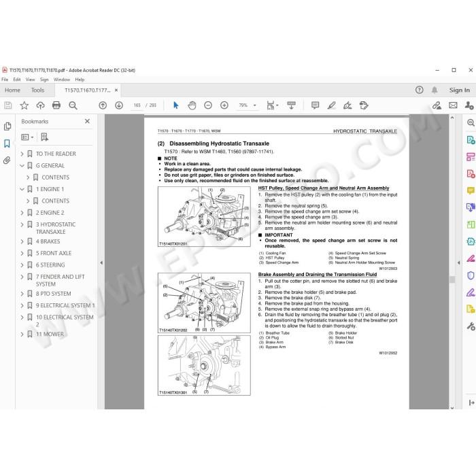
Task: Click the Stamp tool icon
Action: [364, 105]
